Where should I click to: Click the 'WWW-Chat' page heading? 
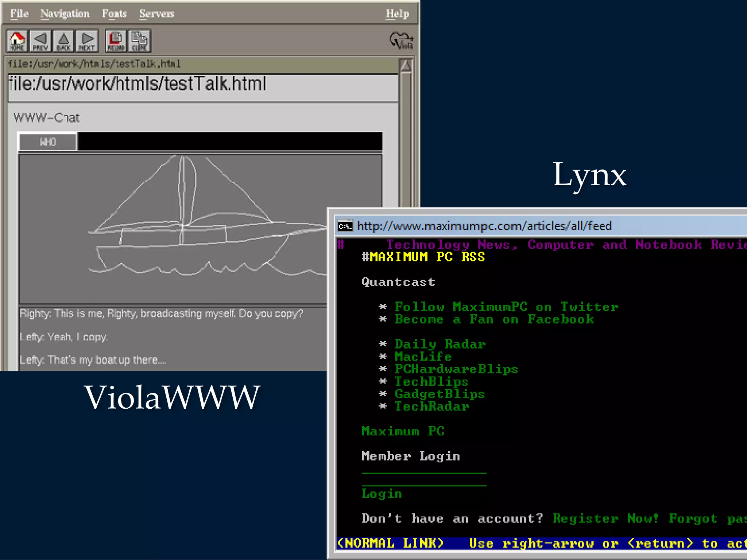coord(46,118)
